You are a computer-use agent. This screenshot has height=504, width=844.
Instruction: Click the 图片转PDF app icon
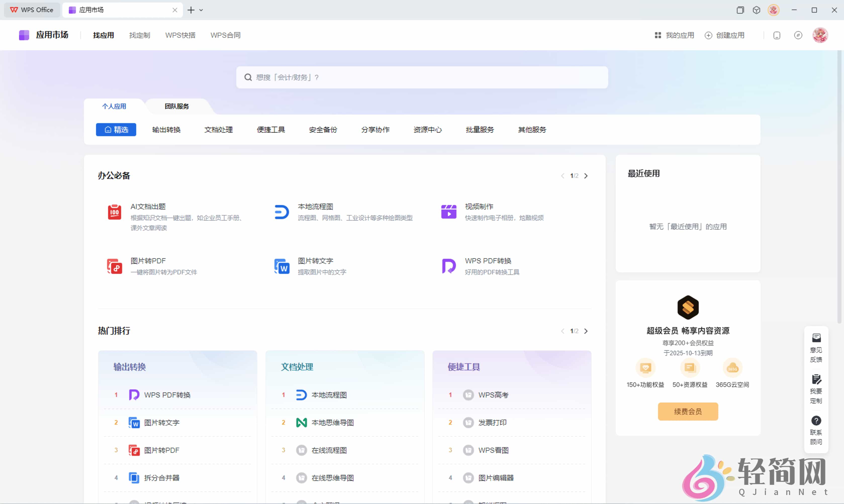tap(114, 266)
